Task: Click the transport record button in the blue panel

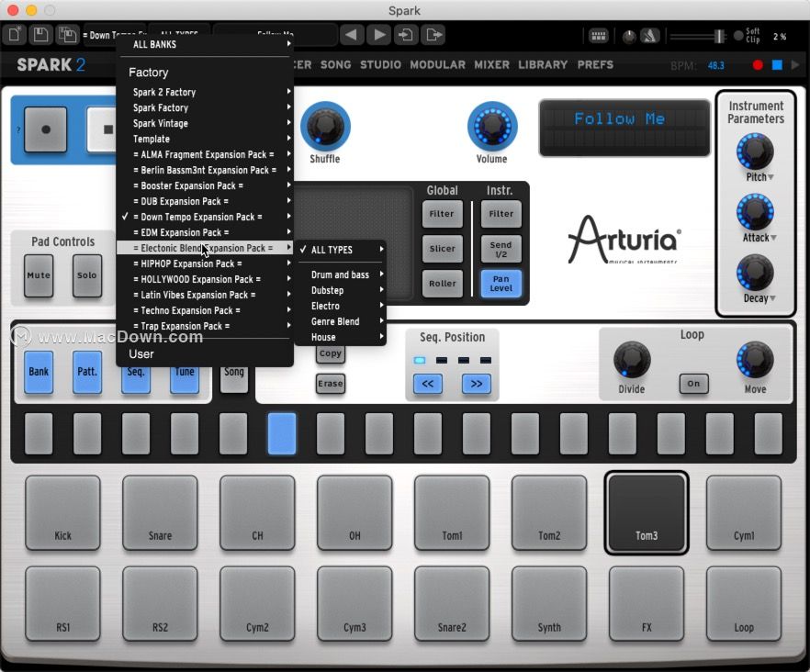Action: click(46, 129)
